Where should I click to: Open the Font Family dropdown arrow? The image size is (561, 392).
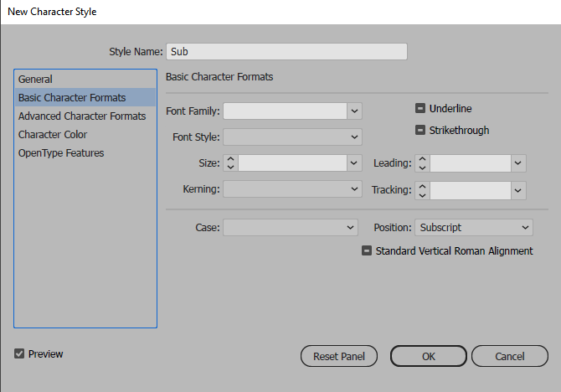pyautogui.click(x=355, y=111)
